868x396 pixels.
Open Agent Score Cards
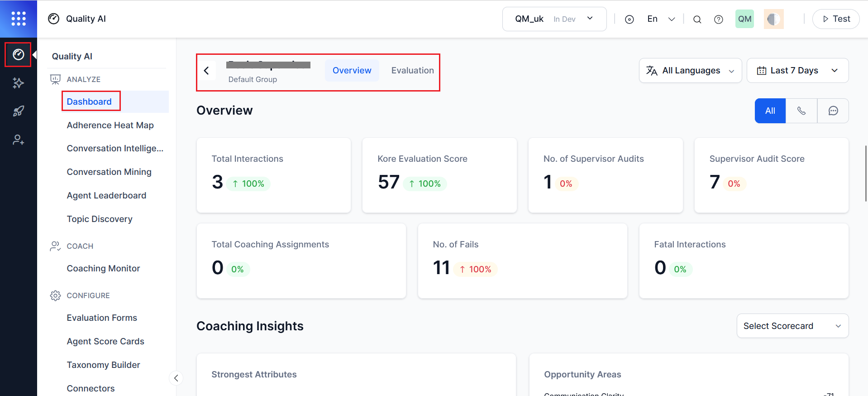(x=105, y=341)
